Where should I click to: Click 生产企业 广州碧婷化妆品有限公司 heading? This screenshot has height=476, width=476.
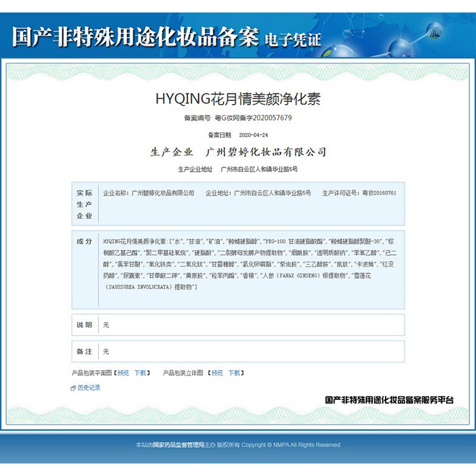(239, 152)
